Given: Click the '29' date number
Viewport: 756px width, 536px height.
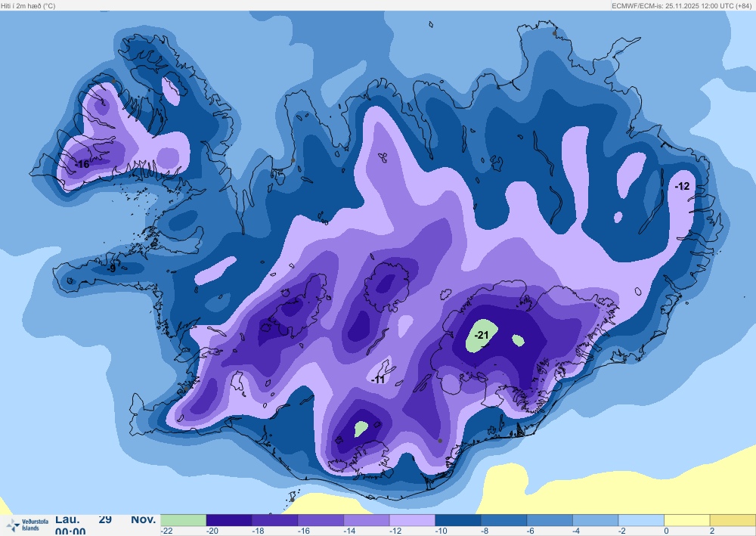Looking at the screenshot, I should [105, 519].
